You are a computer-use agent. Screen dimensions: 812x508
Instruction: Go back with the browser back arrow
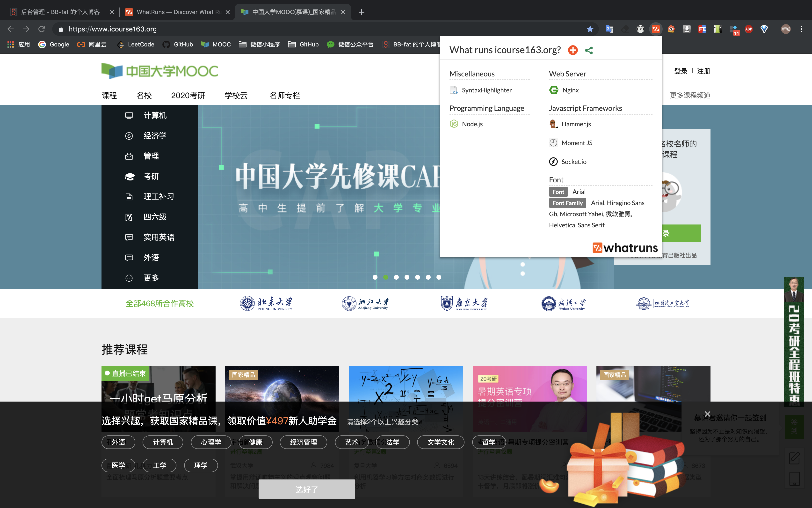pos(10,29)
